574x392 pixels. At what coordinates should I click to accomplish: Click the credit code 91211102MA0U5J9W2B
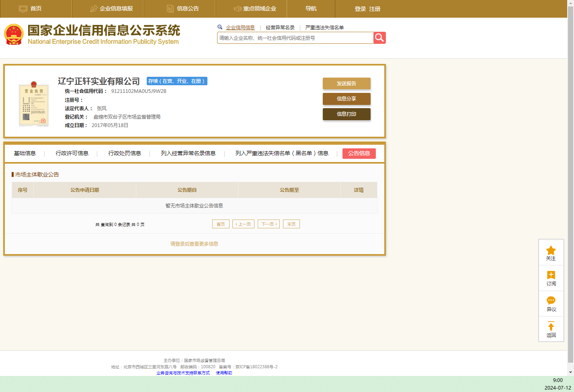pos(139,91)
